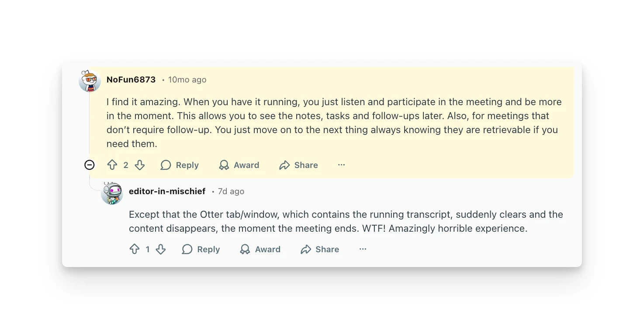This screenshot has width=644, height=329.
Task: Share NoFun6873's comment
Action: pos(299,165)
